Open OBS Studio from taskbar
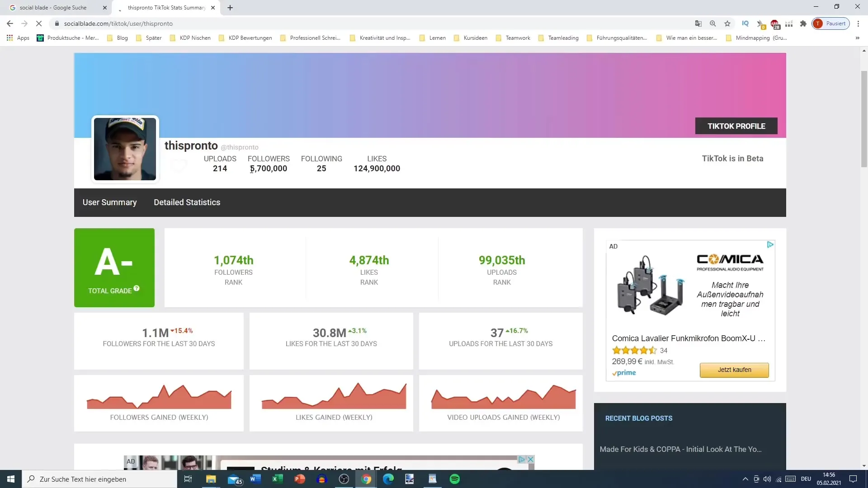868x488 pixels. 344,479
